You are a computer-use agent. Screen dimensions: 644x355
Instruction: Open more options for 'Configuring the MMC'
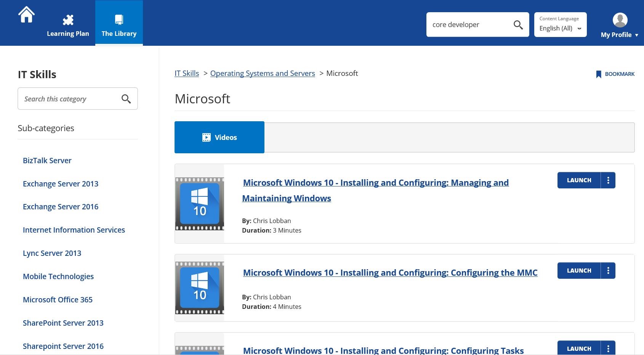click(608, 271)
